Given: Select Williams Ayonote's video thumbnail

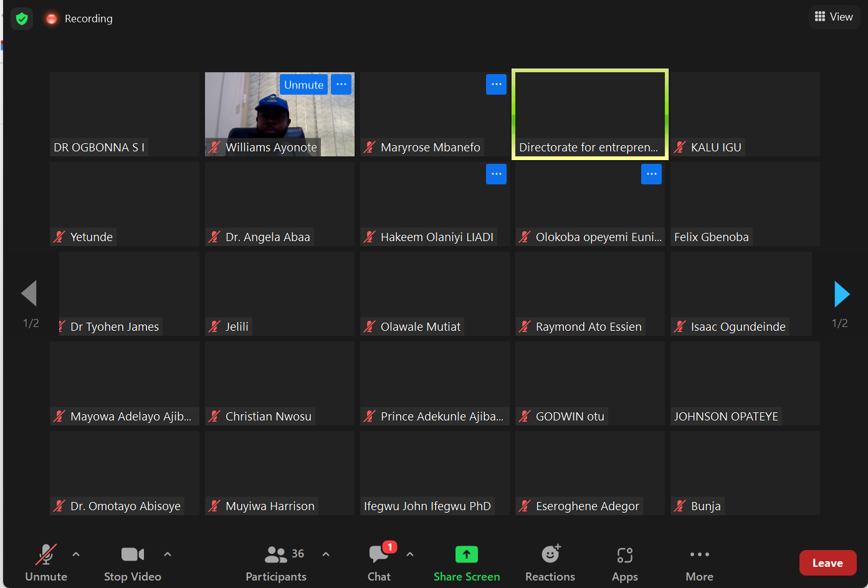Looking at the screenshot, I should pos(280,114).
